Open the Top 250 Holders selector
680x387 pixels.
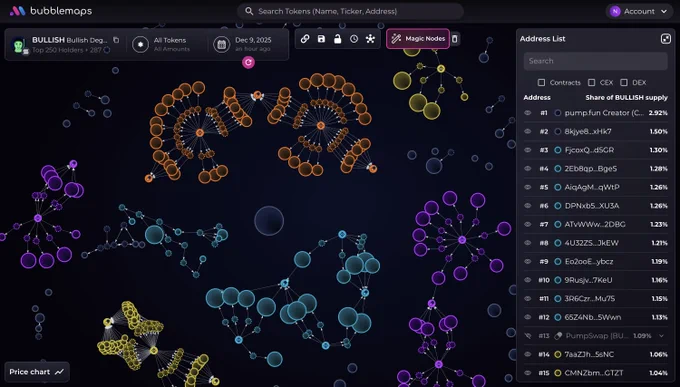[71, 50]
